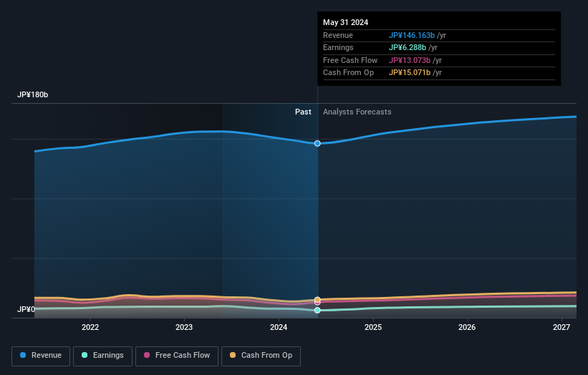This screenshot has width=588, height=375.
Task: Click the 2027 x-axis label
Action: coord(562,327)
